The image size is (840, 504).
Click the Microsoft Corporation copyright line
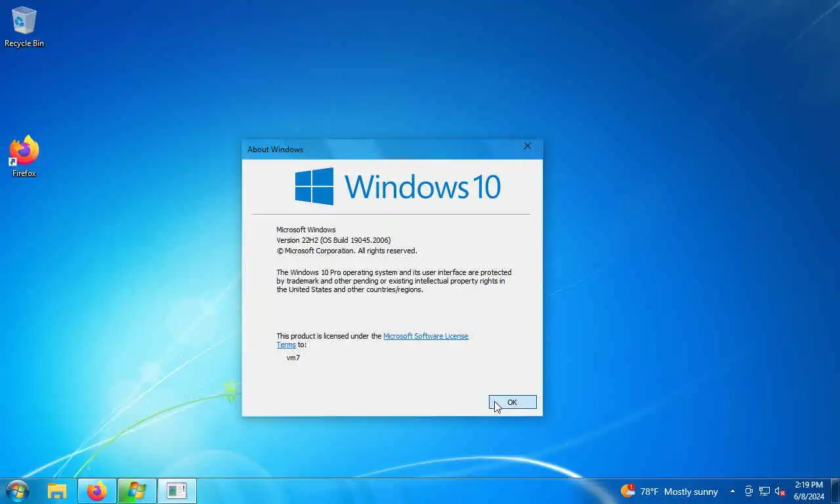346,251
